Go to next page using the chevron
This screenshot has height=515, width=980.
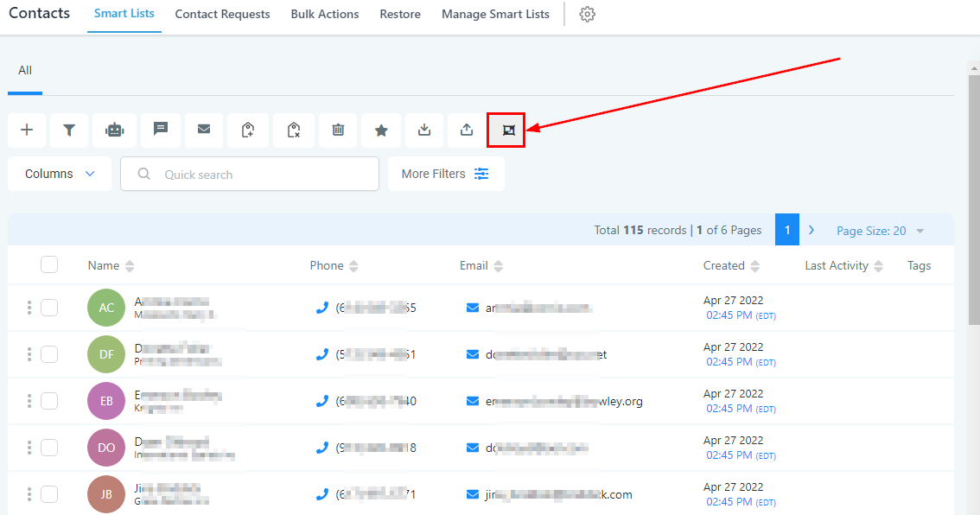click(x=811, y=230)
